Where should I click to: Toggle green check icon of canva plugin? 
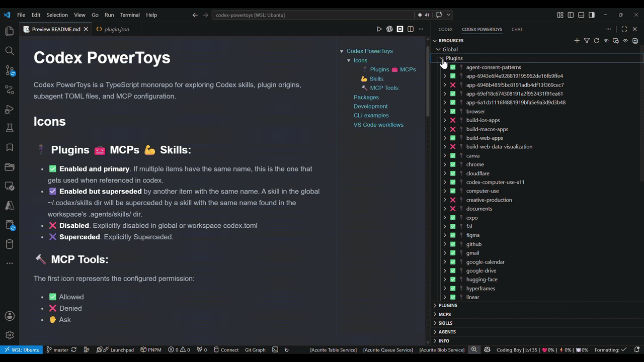[453, 156]
